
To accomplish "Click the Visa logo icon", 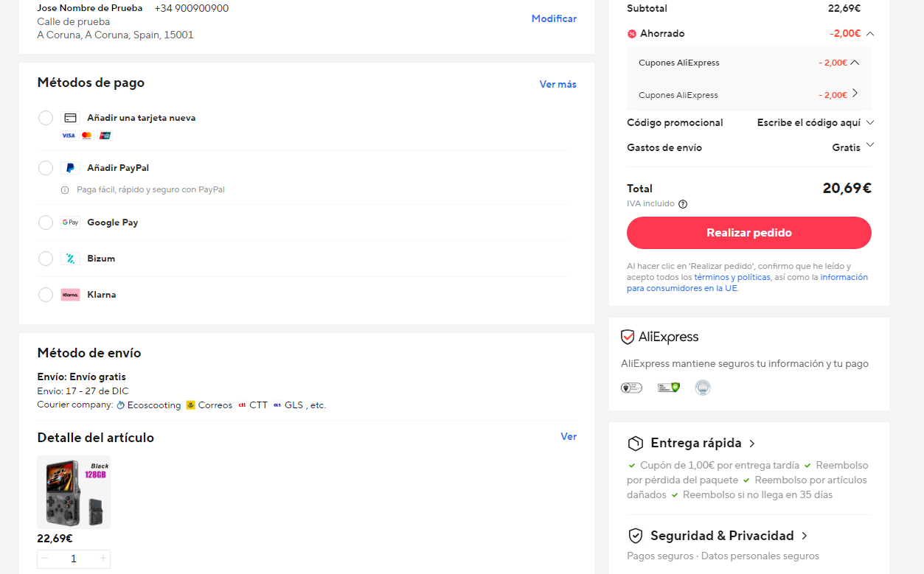I will pyautogui.click(x=69, y=136).
